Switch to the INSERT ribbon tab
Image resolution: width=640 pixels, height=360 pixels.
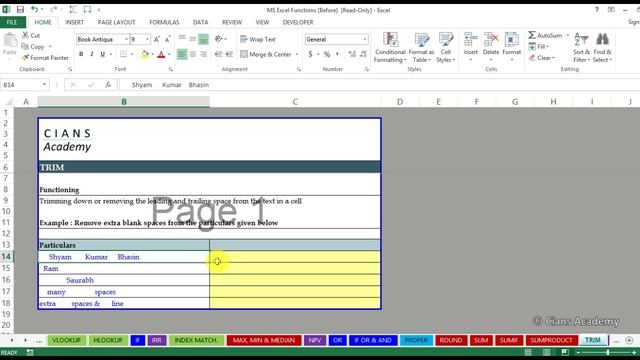(74, 22)
